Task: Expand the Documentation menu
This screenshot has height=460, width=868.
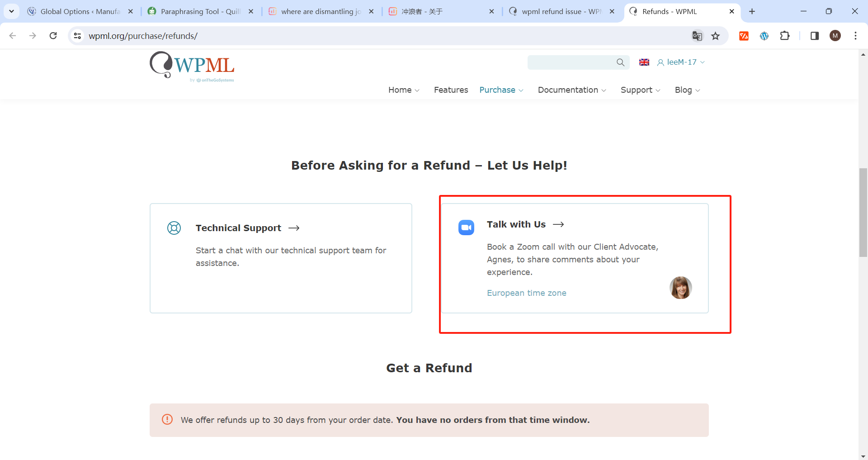Action: [572, 90]
